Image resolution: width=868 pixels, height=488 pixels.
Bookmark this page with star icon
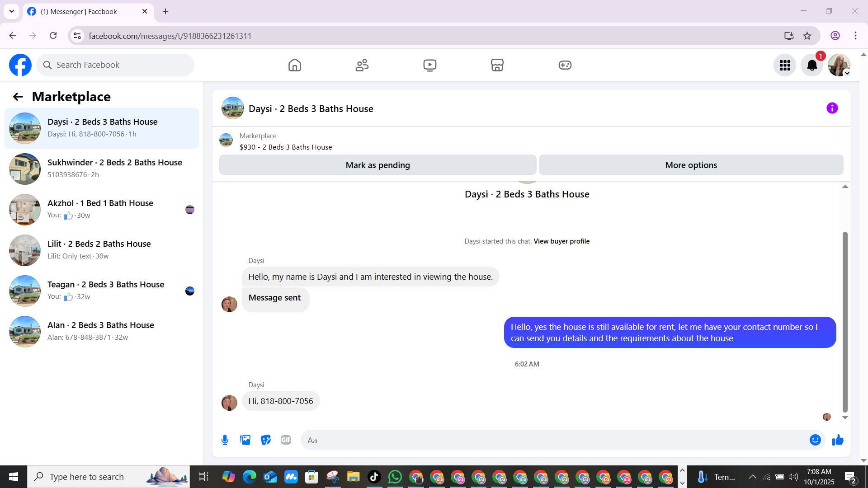click(x=807, y=36)
